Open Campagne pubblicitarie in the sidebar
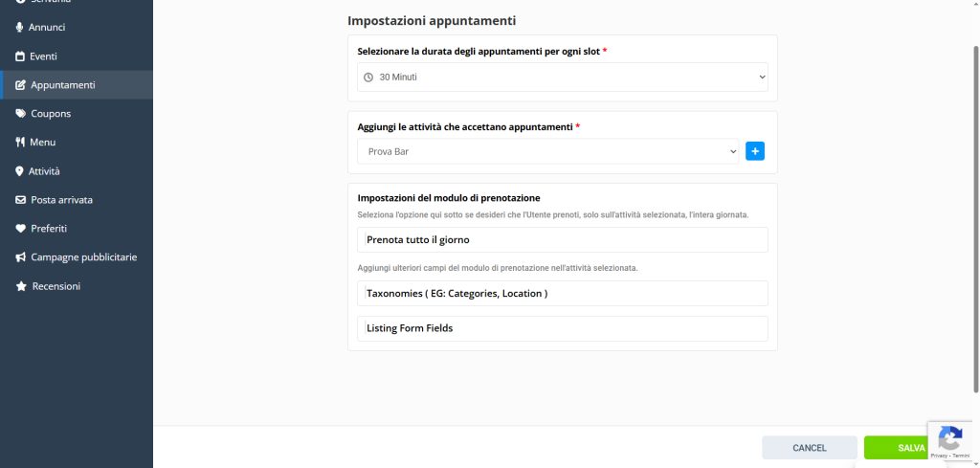This screenshot has height=468, width=980. (84, 257)
